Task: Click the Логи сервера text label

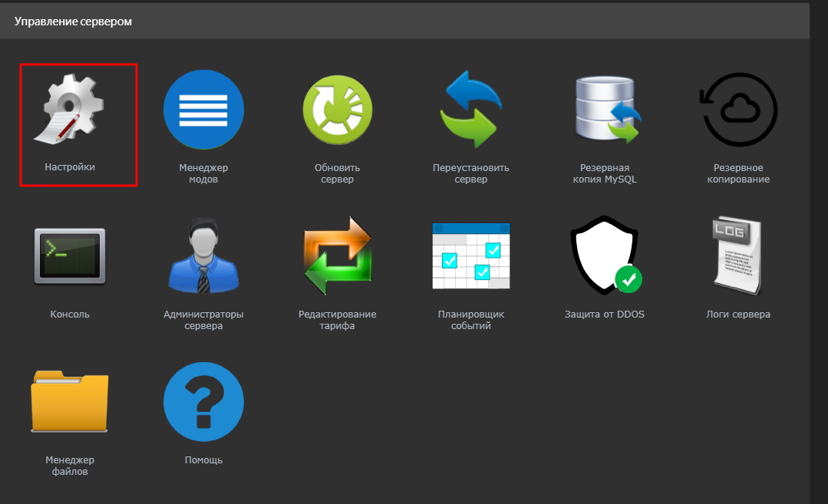Action: click(x=738, y=314)
